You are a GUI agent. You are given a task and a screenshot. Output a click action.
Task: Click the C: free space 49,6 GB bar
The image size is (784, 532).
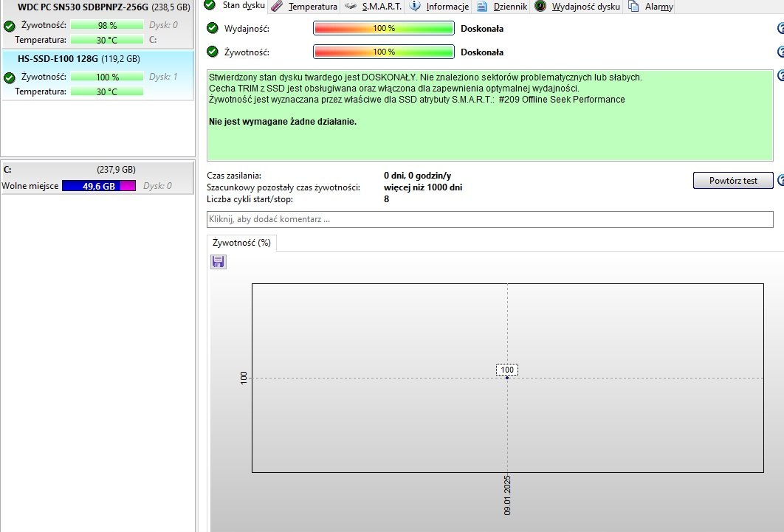click(99, 187)
